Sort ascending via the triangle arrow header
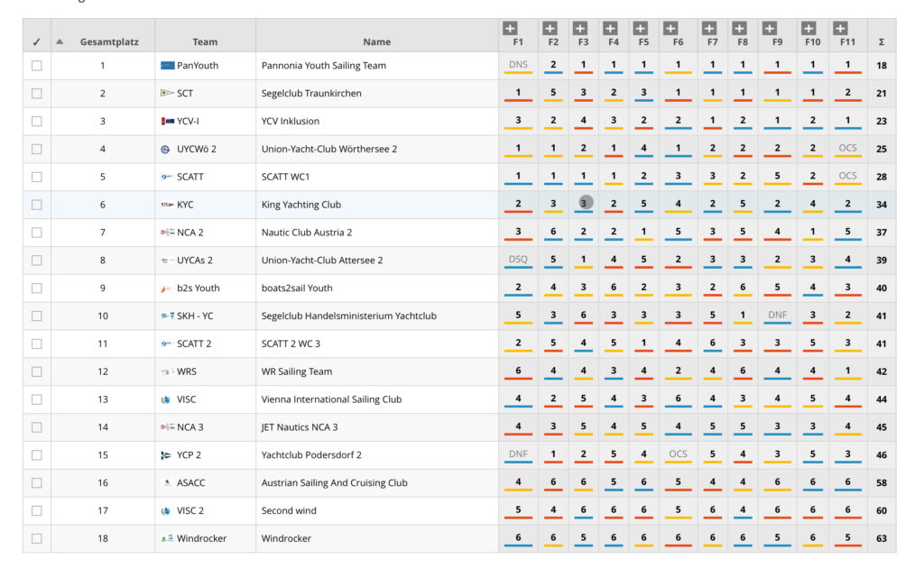 [60, 41]
